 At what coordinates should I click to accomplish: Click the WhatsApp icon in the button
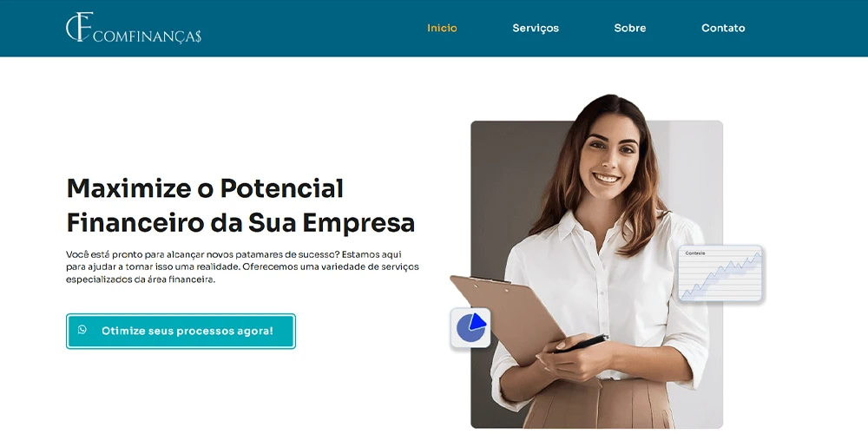pyautogui.click(x=82, y=330)
